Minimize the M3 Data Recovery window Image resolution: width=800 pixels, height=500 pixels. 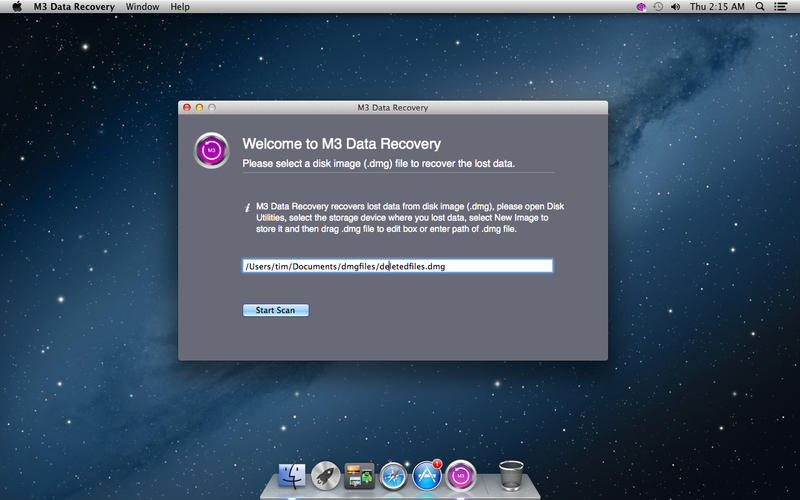click(x=199, y=108)
